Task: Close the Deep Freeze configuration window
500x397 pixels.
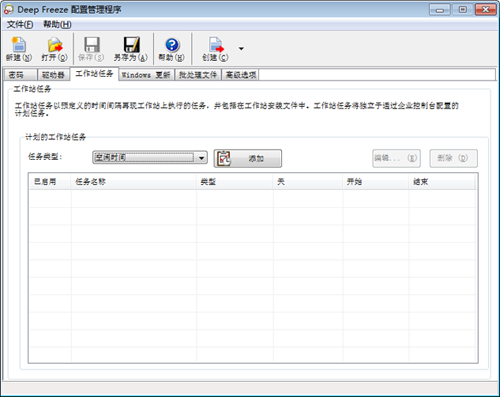Action: (x=485, y=10)
